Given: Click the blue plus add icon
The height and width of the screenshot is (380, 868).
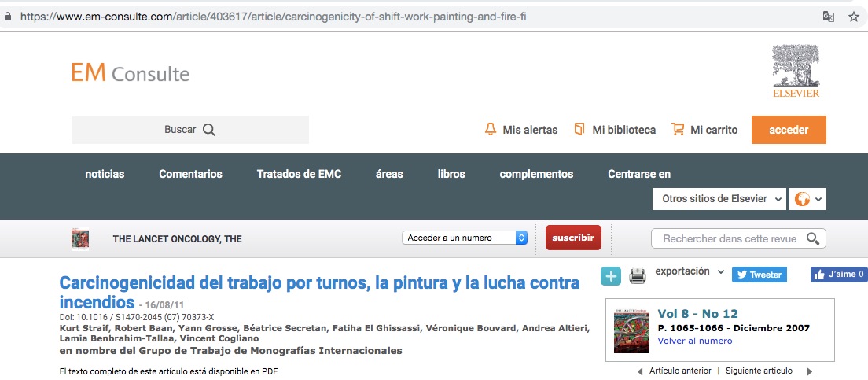Looking at the screenshot, I should point(611,275).
